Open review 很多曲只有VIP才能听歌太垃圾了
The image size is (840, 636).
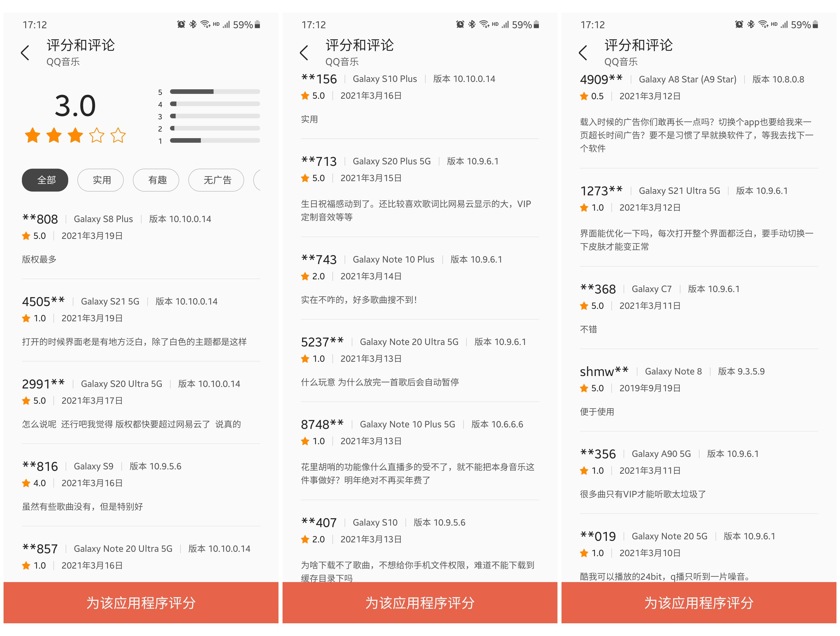point(643,494)
